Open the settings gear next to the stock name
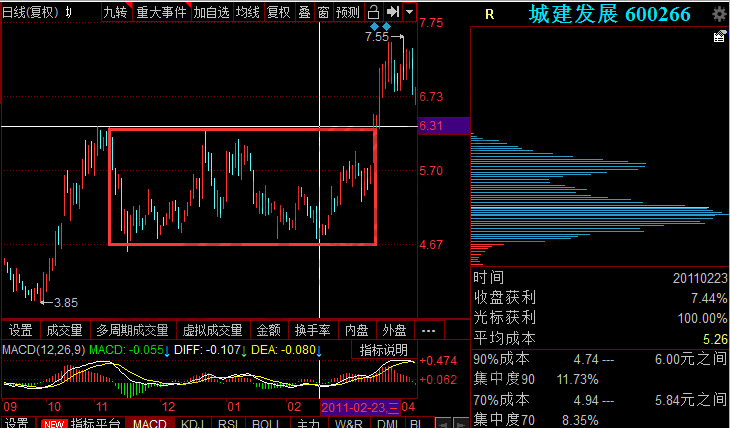The image size is (730, 428). tap(720, 14)
